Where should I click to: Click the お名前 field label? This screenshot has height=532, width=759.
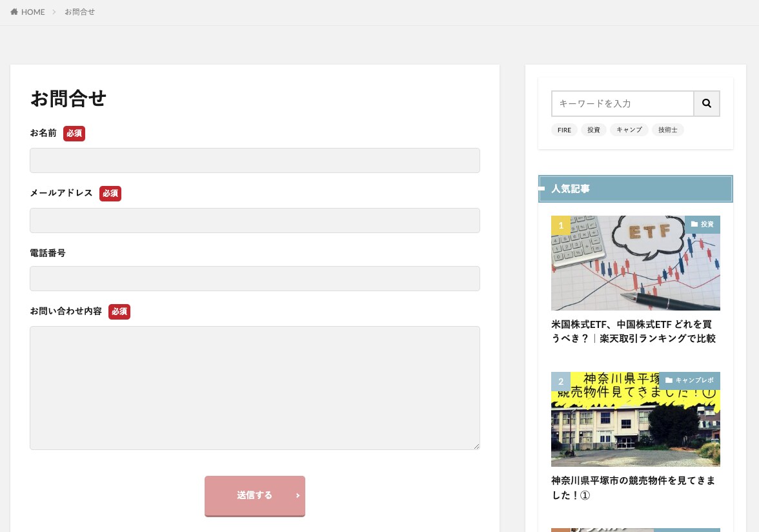click(x=44, y=133)
